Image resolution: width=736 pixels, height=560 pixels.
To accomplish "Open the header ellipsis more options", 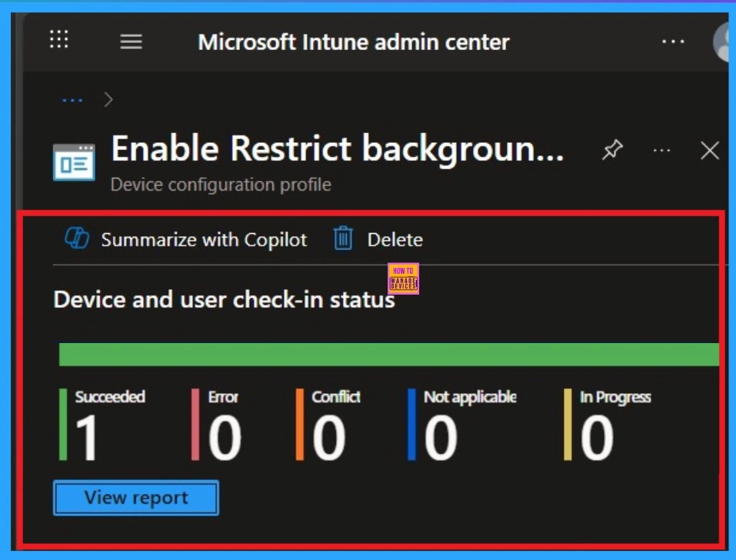I will point(673,42).
